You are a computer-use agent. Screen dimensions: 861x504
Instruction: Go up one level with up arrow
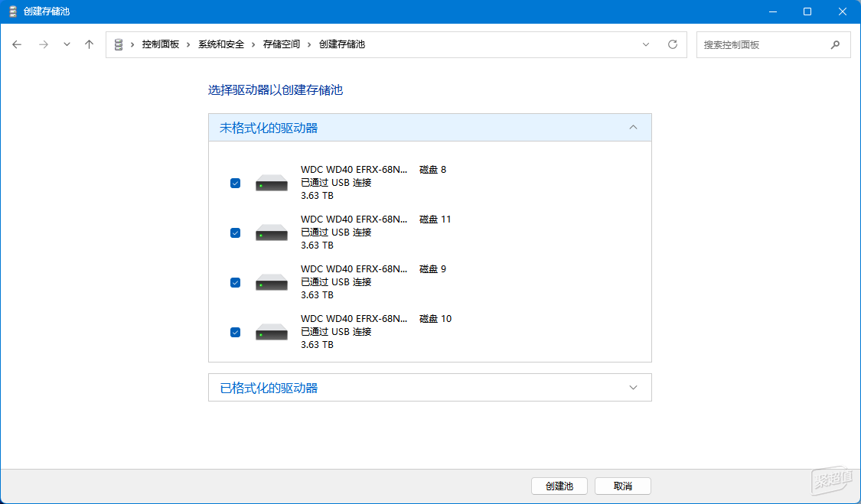point(89,44)
